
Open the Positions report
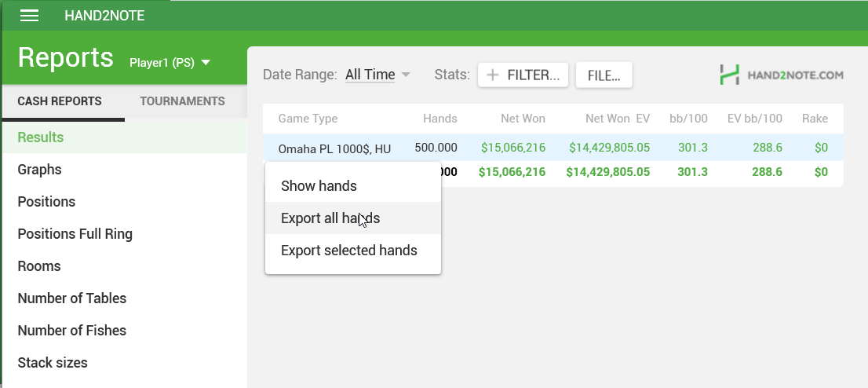(46, 202)
